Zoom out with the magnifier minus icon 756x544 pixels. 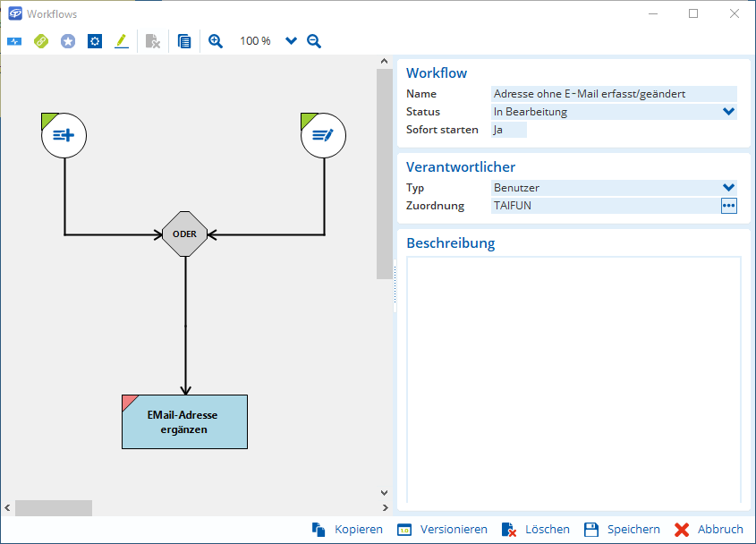(314, 41)
